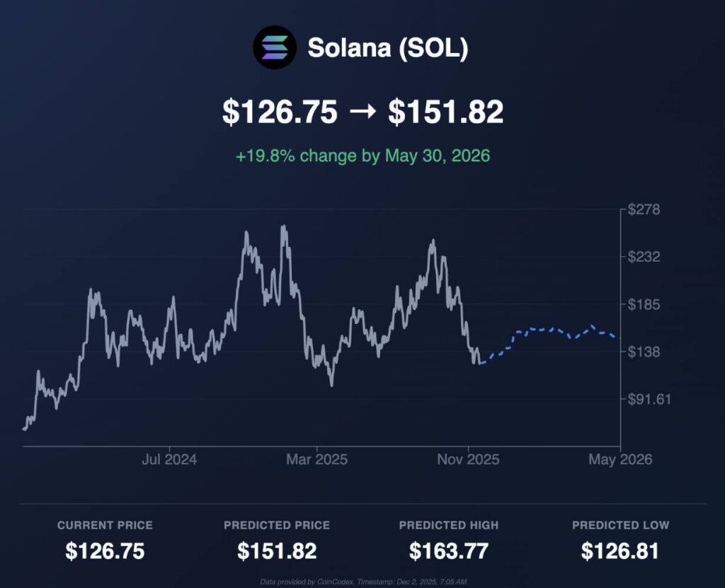Click the Solana logo icon
The width and height of the screenshot is (725, 588).
[274, 47]
